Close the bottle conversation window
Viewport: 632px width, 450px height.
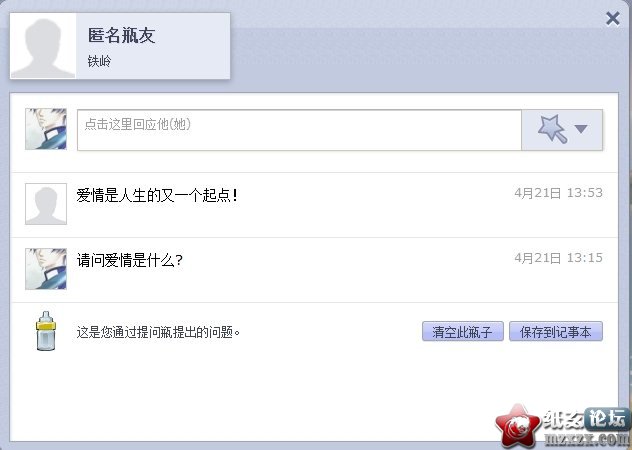click(613, 18)
